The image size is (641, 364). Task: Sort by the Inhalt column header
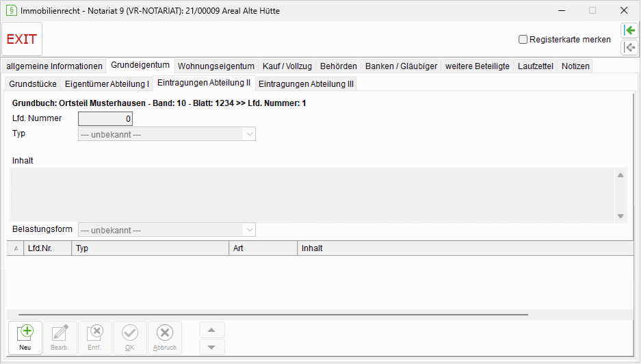pyautogui.click(x=465, y=248)
